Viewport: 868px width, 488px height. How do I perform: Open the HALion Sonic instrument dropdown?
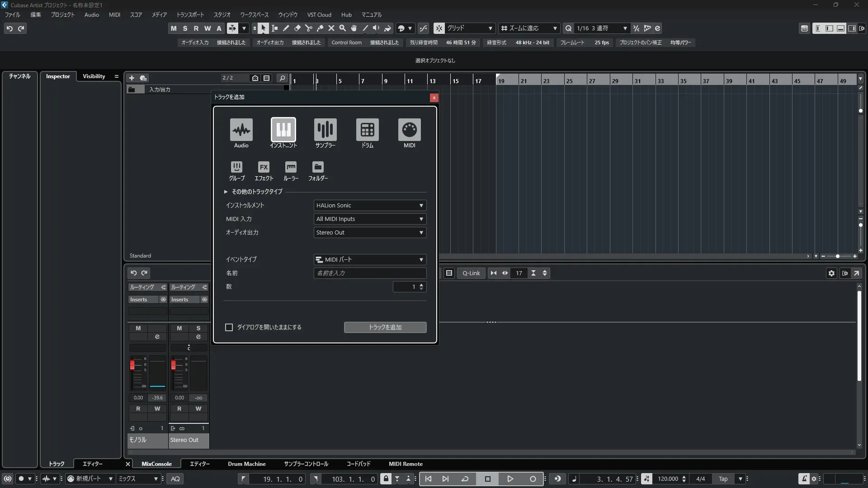(x=370, y=206)
